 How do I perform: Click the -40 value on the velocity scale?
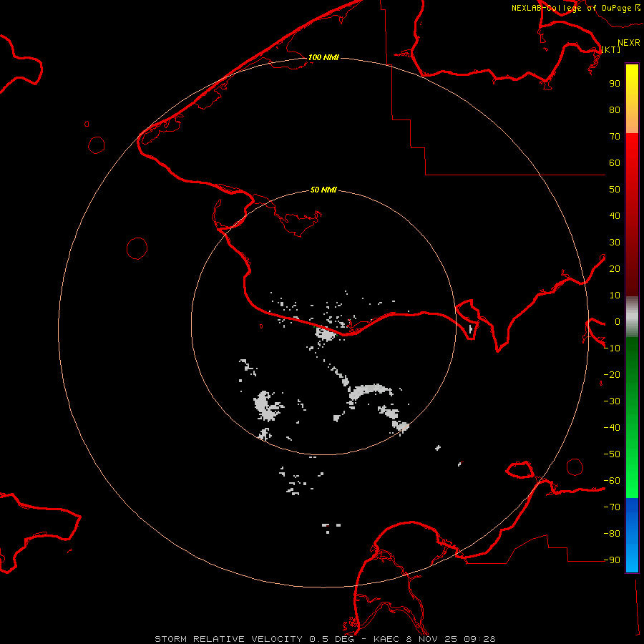click(612, 428)
